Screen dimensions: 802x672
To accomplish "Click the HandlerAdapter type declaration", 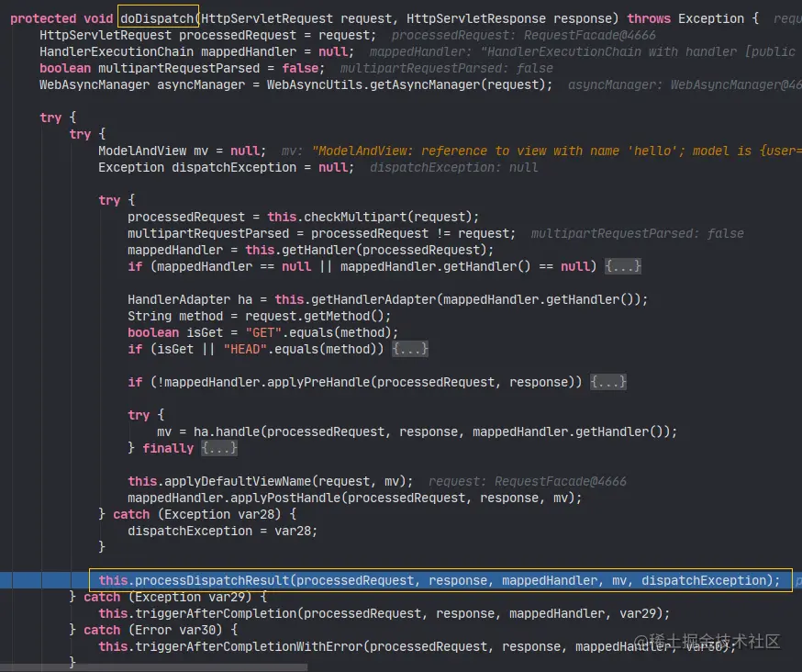I will (x=179, y=299).
